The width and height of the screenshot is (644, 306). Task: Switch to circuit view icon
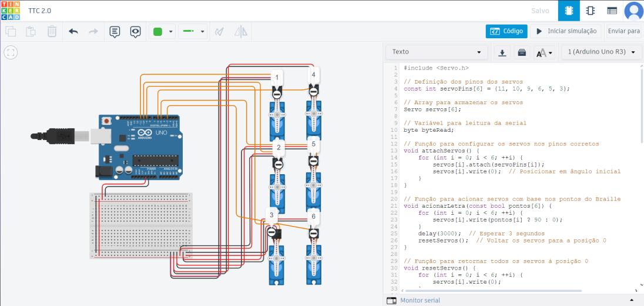tap(569, 11)
